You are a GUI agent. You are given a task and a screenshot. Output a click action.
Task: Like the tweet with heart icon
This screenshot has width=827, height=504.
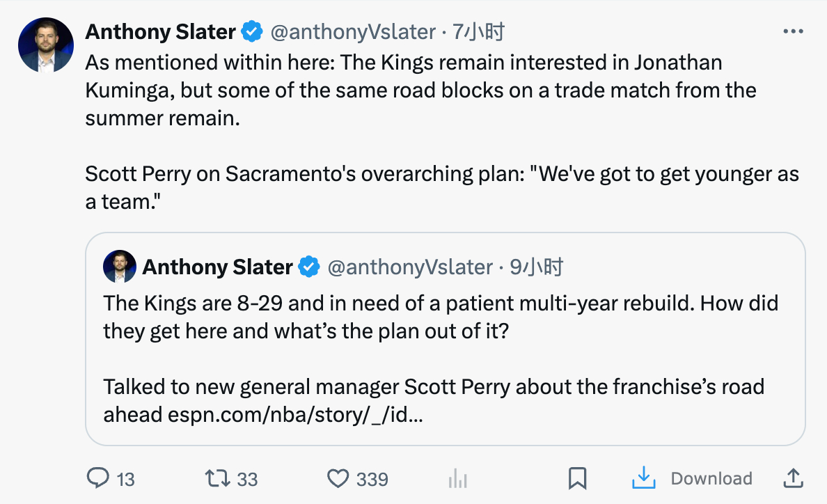tap(338, 478)
